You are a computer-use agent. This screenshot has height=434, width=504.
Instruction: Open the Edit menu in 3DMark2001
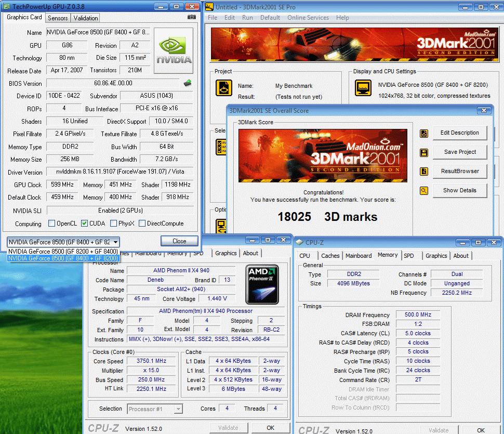[x=230, y=18]
